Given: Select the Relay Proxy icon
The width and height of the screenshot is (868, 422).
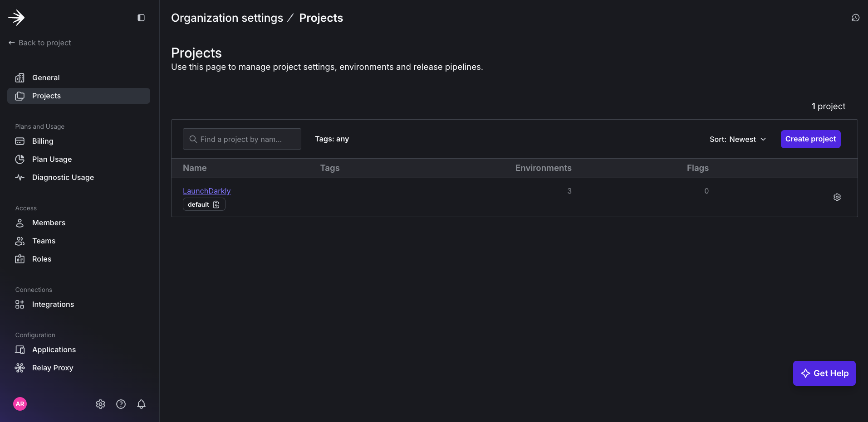Looking at the screenshot, I should (20, 368).
